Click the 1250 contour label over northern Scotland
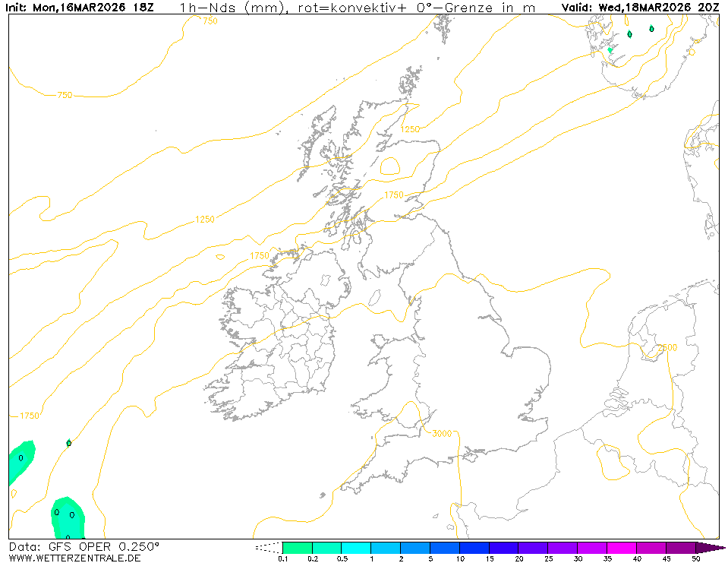 click(x=410, y=129)
